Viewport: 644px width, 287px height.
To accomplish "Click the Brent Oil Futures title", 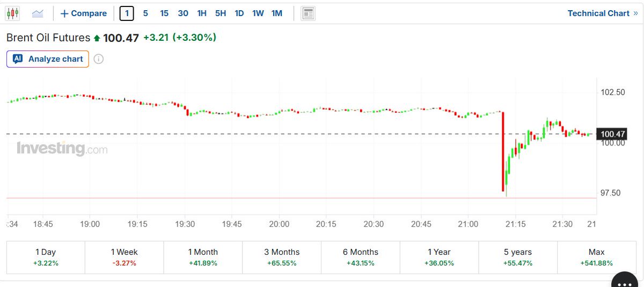I will coord(48,38).
